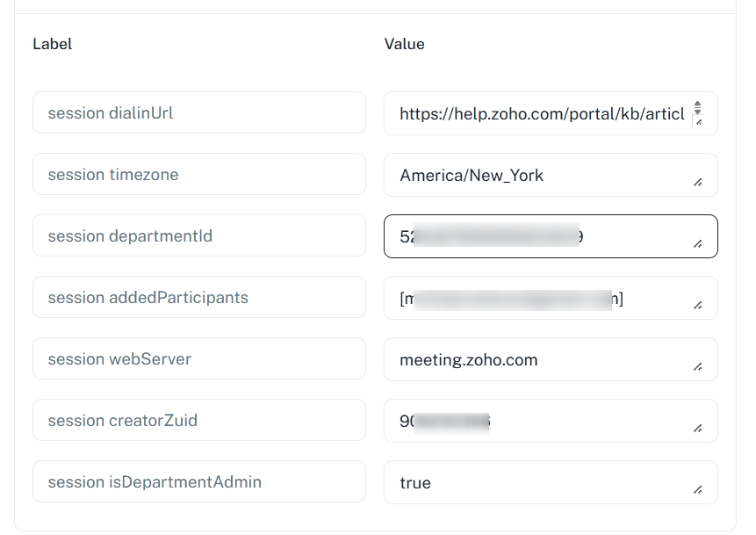The height and width of the screenshot is (535, 756).
Task: Click the session timezone label field
Action: 198,175
